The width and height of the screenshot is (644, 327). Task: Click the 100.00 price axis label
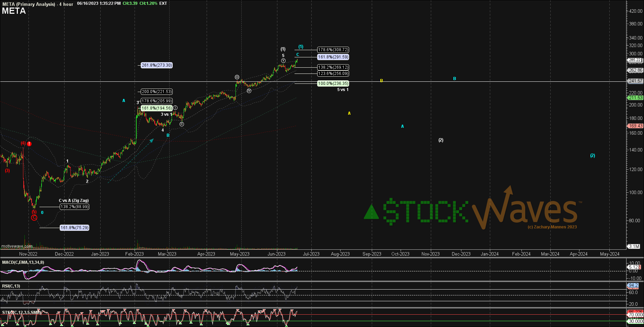click(x=636, y=192)
